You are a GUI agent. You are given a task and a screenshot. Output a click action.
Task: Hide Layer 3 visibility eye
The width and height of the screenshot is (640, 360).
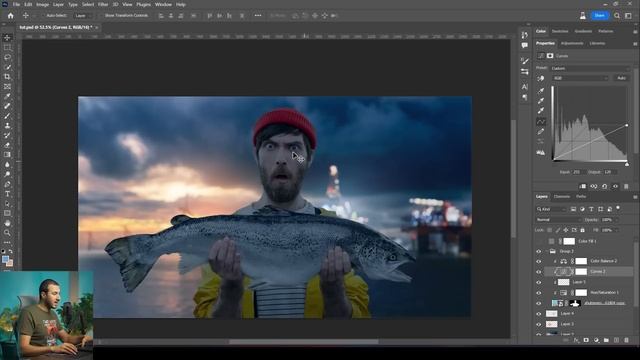[539, 324]
